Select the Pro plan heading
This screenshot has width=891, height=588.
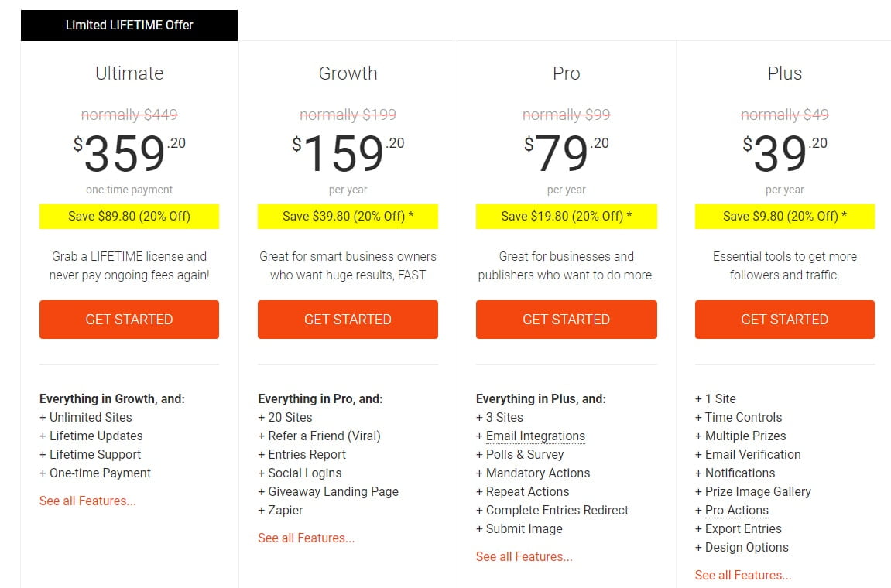(x=566, y=73)
